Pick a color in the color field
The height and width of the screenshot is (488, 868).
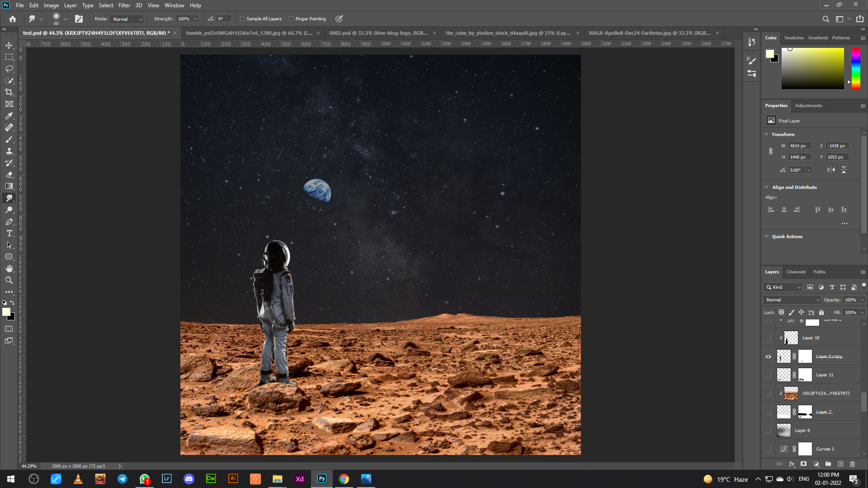pos(812,68)
